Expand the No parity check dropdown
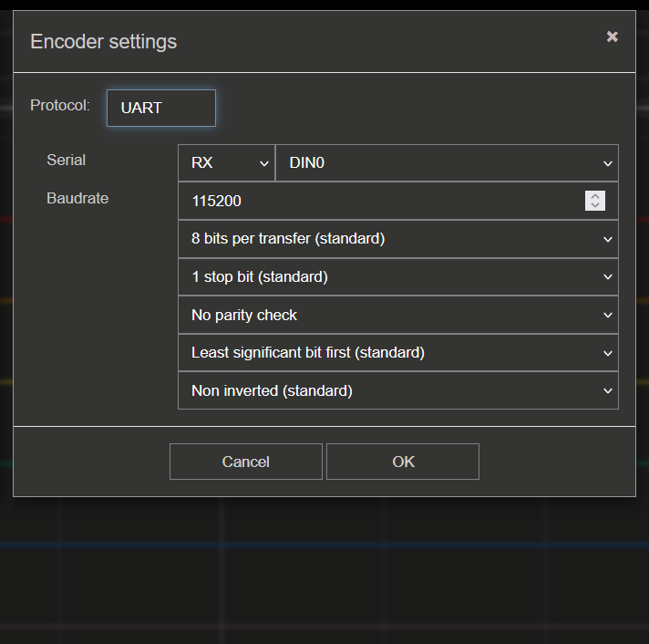The image size is (649, 644). (398, 315)
